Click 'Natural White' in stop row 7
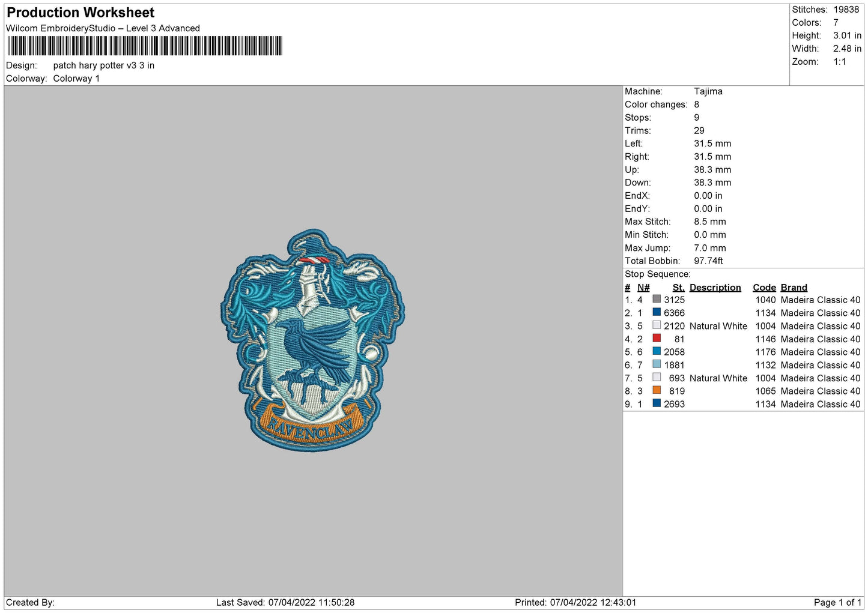The image size is (868, 613). [718, 378]
